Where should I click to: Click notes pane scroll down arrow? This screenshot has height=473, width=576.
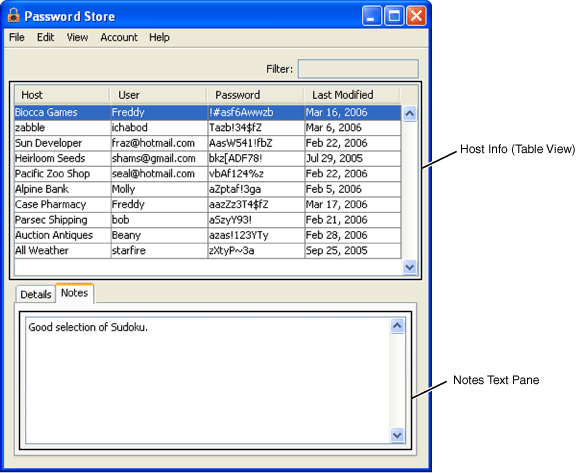pos(397,435)
